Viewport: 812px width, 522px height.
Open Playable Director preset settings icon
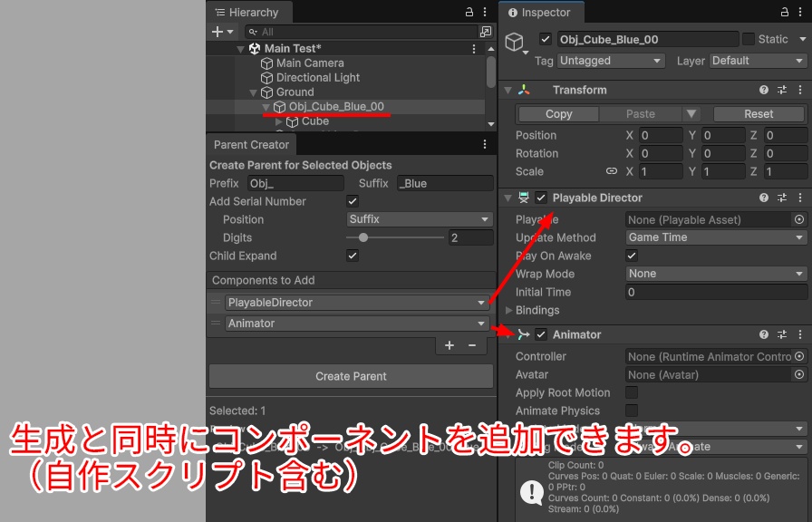(782, 198)
